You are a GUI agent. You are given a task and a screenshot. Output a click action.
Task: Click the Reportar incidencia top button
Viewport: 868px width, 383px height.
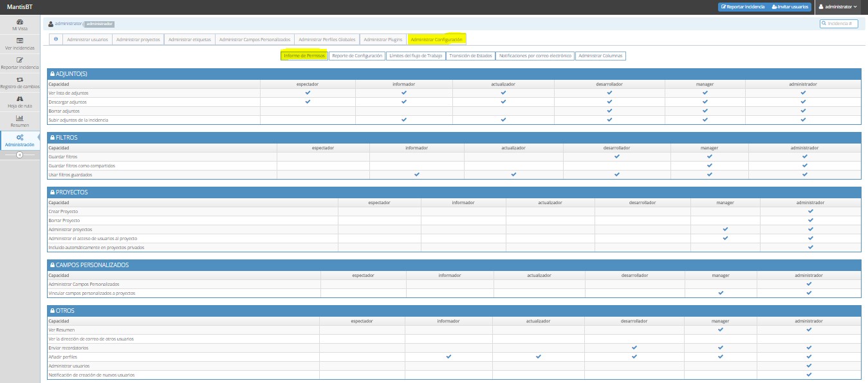(743, 7)
